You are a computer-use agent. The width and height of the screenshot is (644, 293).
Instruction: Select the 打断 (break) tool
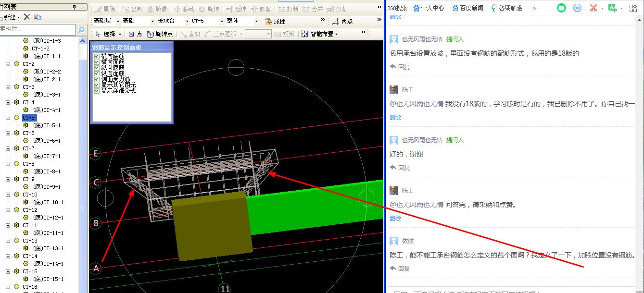tap(288, 9)
